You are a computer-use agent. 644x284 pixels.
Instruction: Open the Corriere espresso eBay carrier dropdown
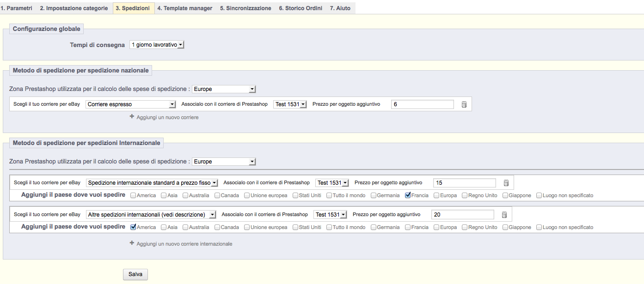[x=131, y=104]
